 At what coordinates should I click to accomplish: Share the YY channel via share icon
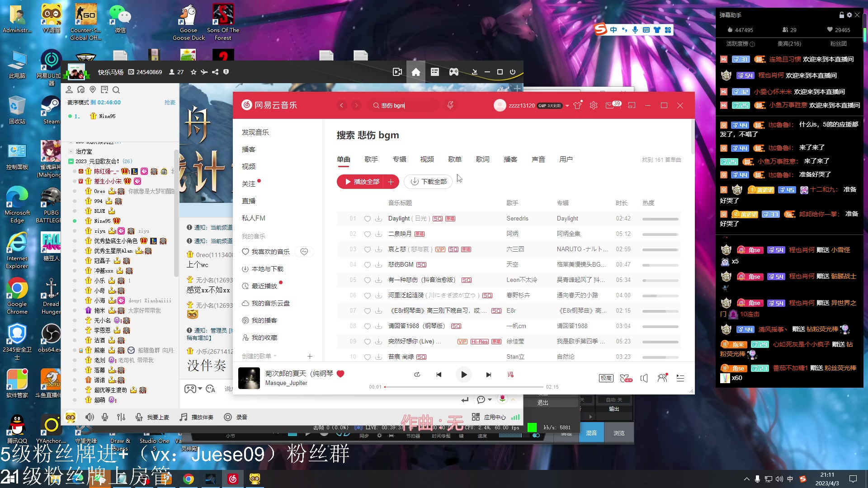pyautogui.click(x=215, y=72)
